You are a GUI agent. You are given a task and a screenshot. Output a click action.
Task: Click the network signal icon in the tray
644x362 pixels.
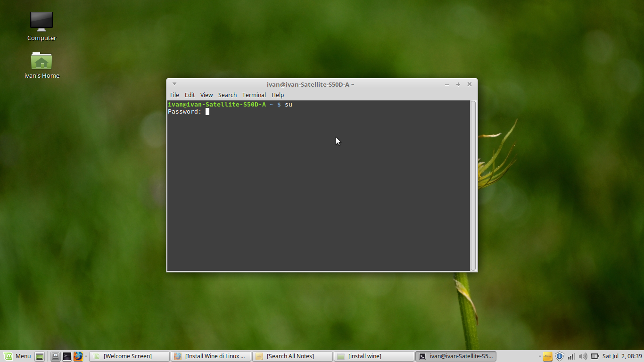pyautogui.click(x=571, y=356)
